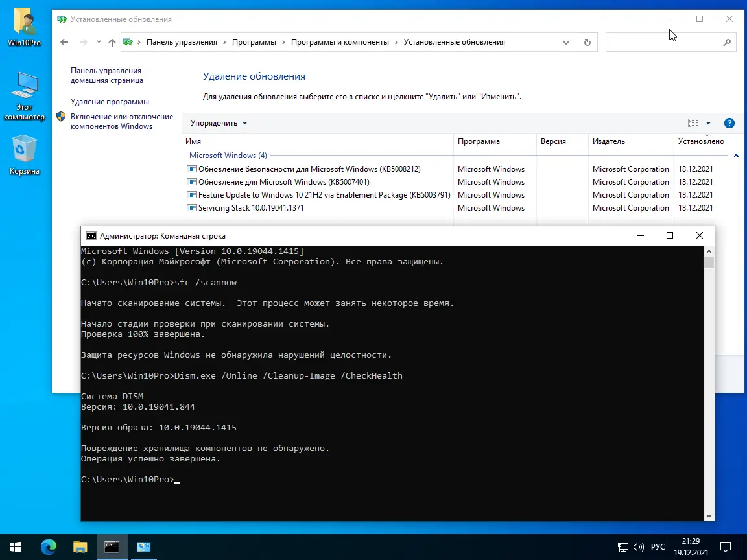Click Программы breadcrumb in address bar
The height and width of the screenshot is (560, 747).
tap(254, 42)
